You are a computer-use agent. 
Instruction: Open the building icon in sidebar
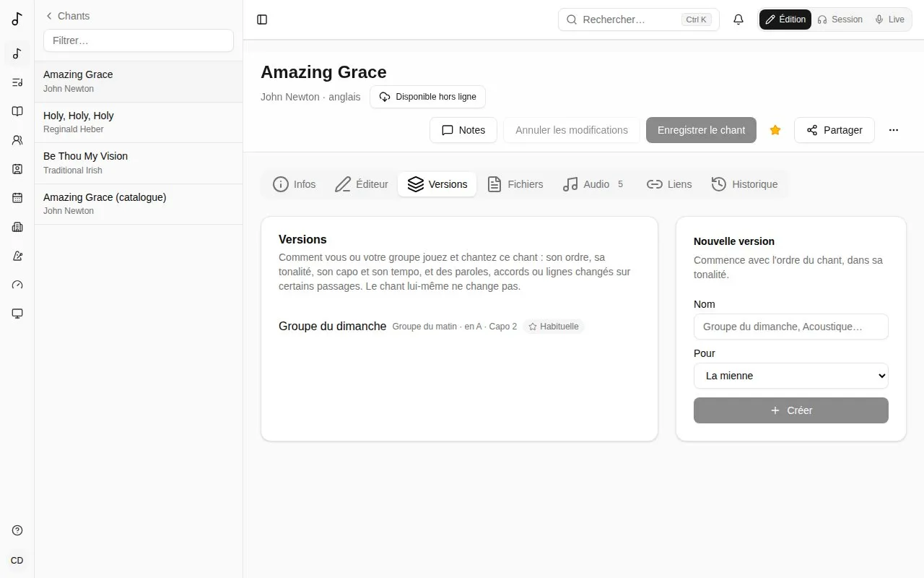17,227
